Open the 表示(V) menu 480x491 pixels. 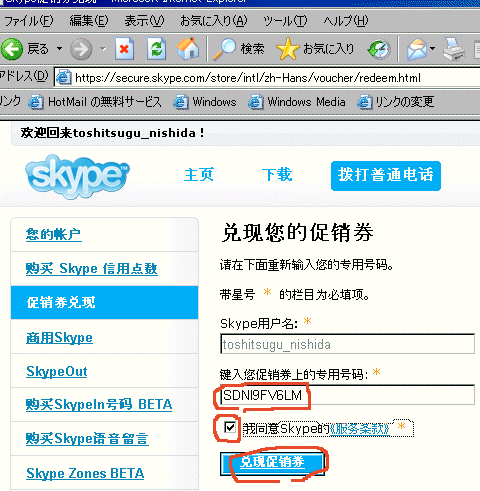click(144, 21)
